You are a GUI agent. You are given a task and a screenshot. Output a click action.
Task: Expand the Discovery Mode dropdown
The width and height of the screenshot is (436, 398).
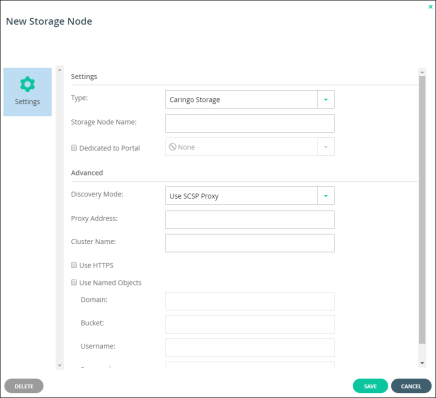(326, 196)
